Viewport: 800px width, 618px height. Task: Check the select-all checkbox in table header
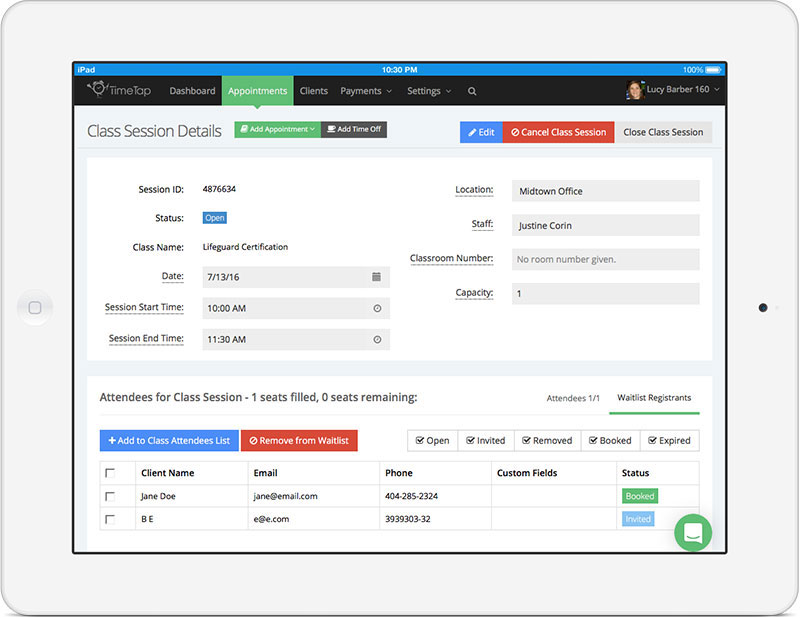(x=110, y=473)
